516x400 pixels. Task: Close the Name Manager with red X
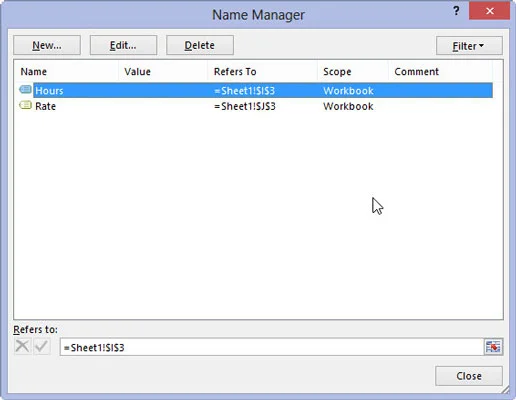tap(489, 11)
